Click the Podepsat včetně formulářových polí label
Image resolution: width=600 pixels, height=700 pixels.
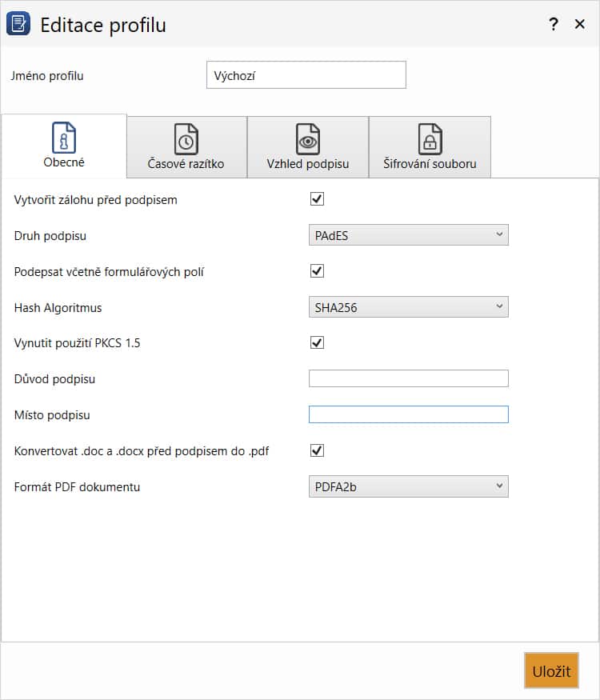(x=109, y=272)
